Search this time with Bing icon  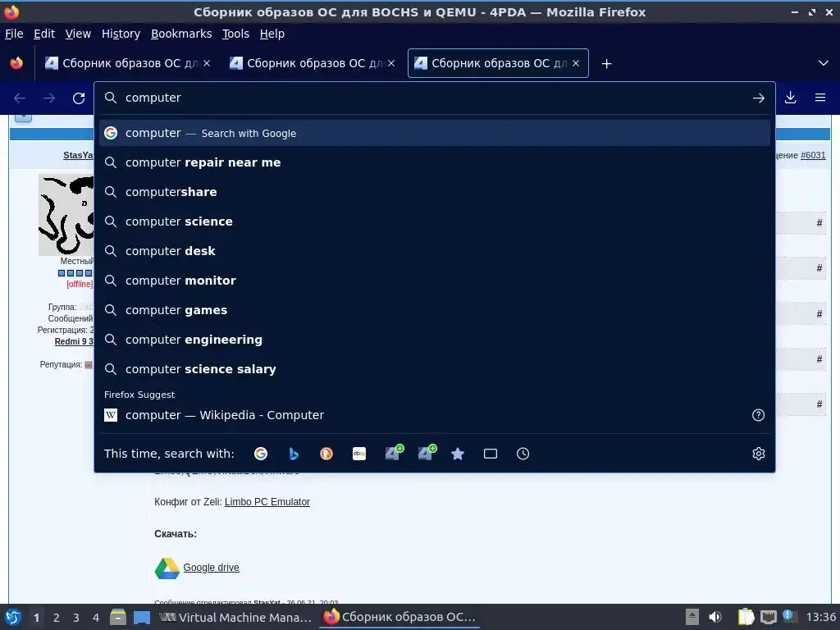(294, 454)
